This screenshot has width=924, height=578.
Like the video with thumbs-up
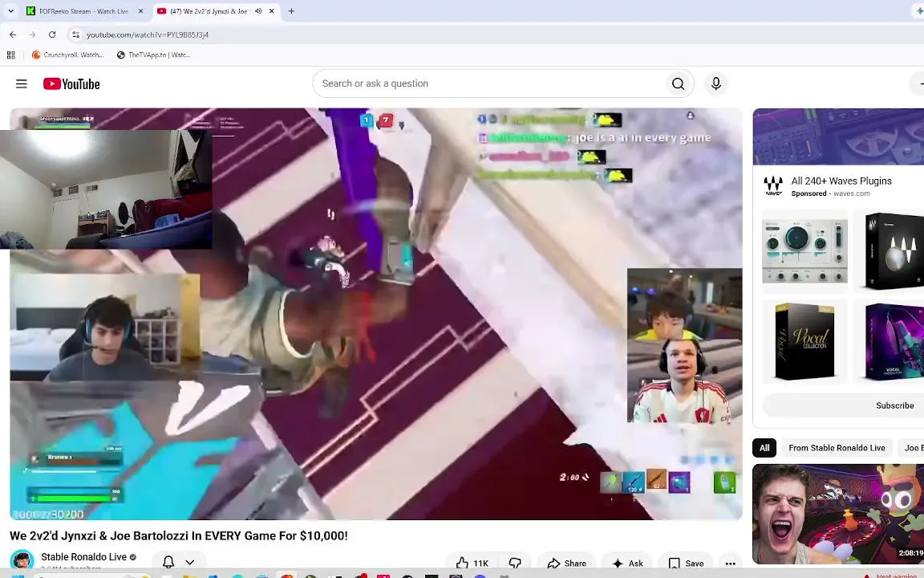tap(472, 564)
